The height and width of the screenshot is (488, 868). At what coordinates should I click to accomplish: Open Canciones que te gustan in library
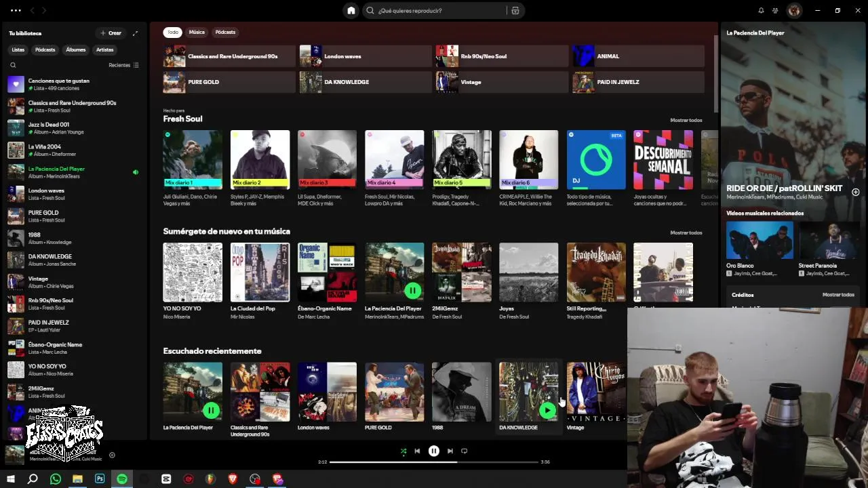[x=74, y=84]
